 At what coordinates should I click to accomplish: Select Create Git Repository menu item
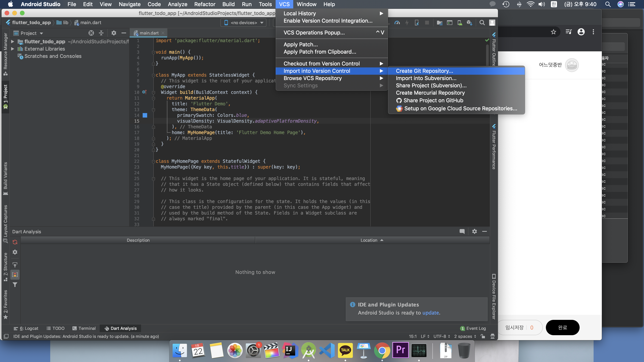click(424, 71)
